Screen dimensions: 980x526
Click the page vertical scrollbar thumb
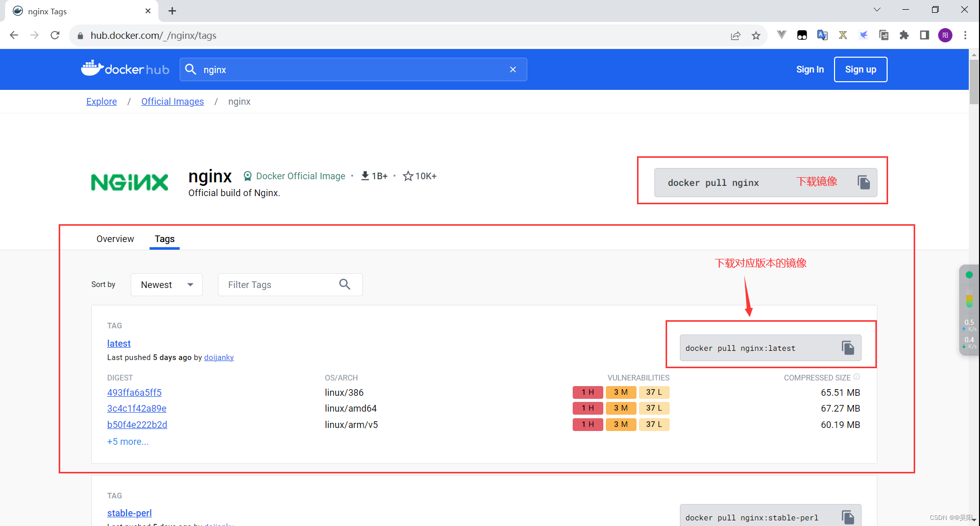point(974,82)
